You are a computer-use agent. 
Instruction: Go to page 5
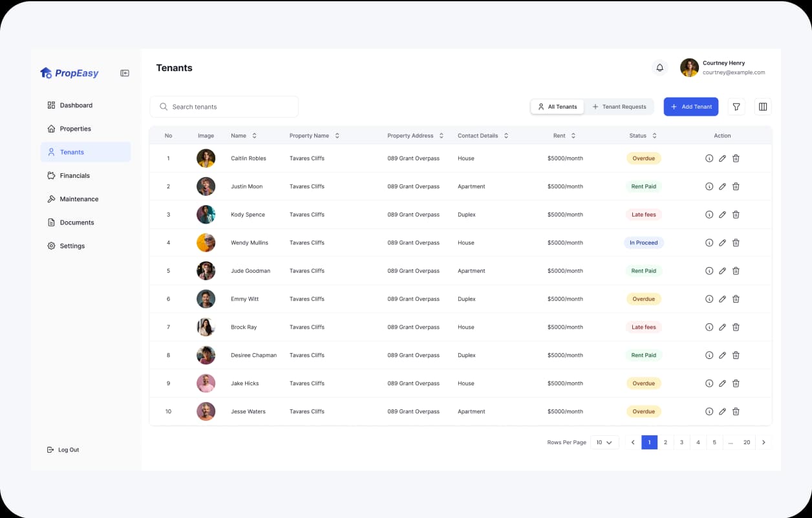click(x=714, y=442)
